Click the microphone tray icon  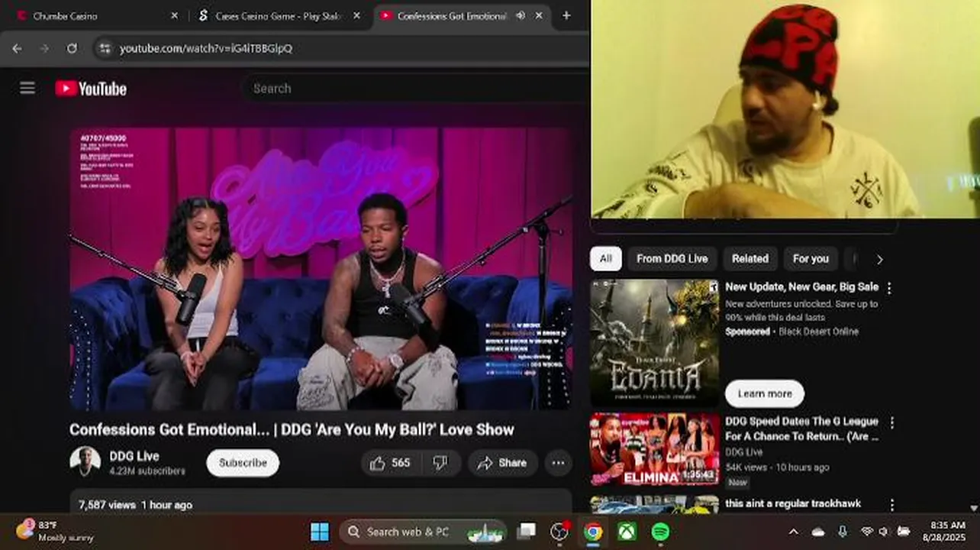(x=843, y=532)
